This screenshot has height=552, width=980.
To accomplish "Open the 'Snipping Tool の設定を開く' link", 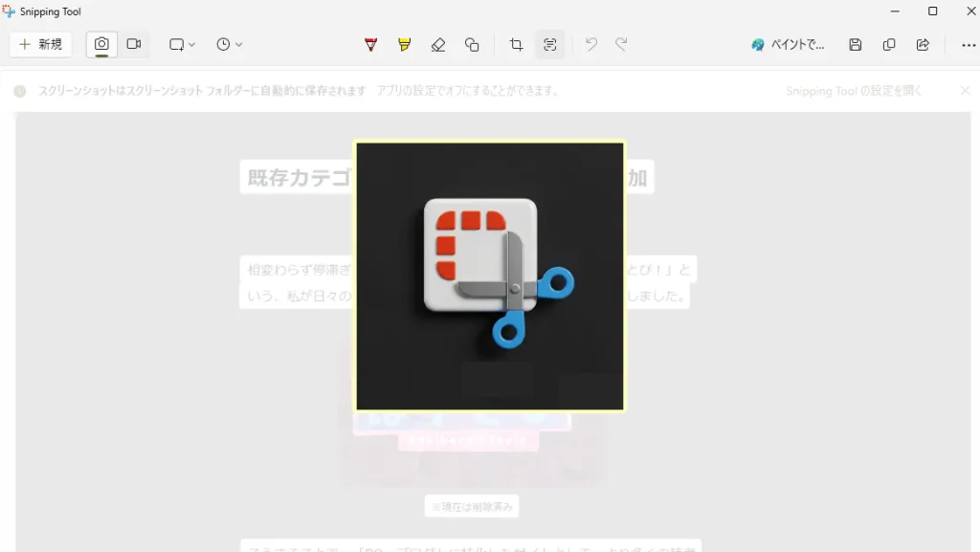I will 854,91.
